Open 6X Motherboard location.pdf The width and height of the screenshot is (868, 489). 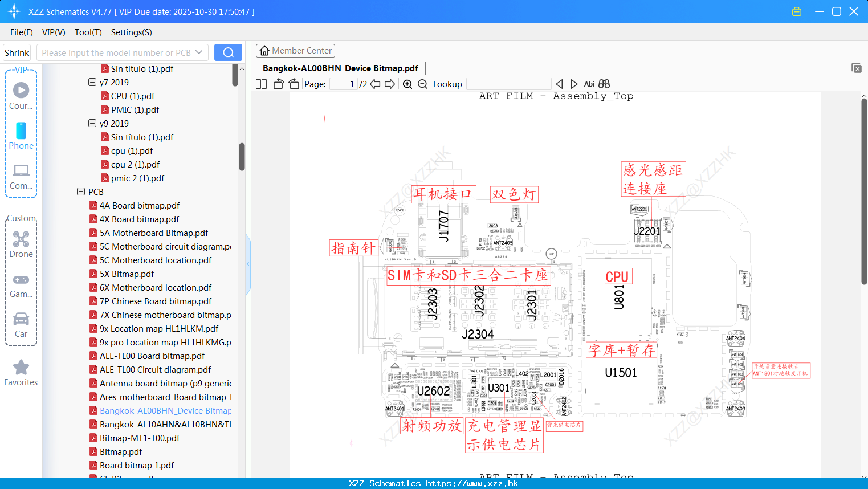156,287
